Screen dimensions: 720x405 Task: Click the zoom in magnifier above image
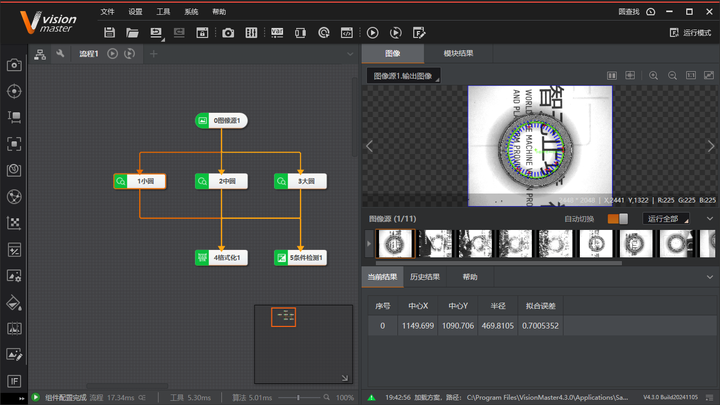[653, 75]
